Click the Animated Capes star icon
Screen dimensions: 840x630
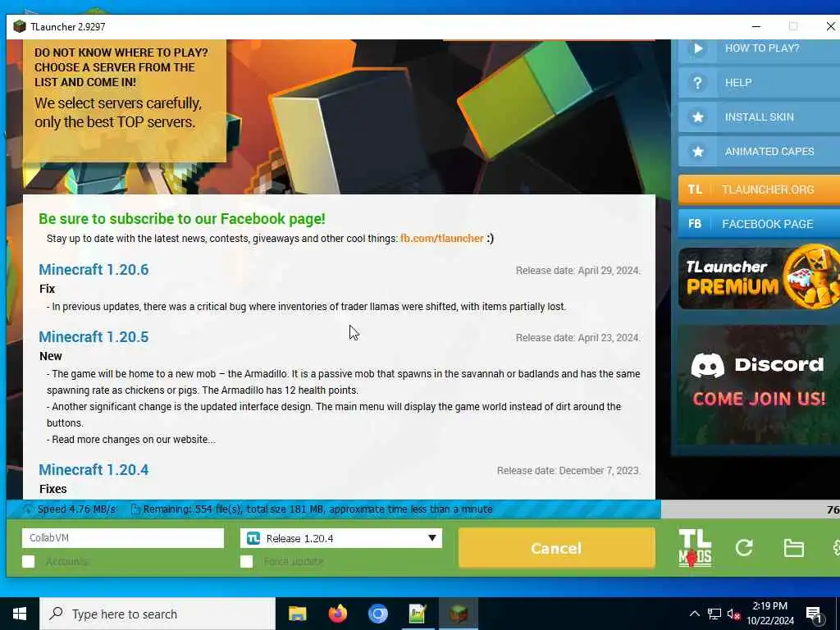pos(697,152)
